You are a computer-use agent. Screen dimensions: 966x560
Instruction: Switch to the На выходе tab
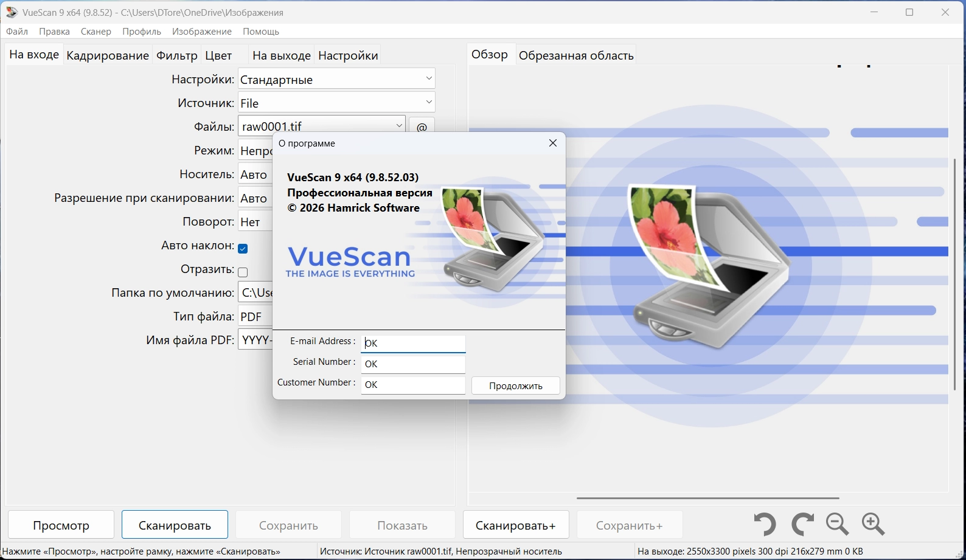coord(282,55)
